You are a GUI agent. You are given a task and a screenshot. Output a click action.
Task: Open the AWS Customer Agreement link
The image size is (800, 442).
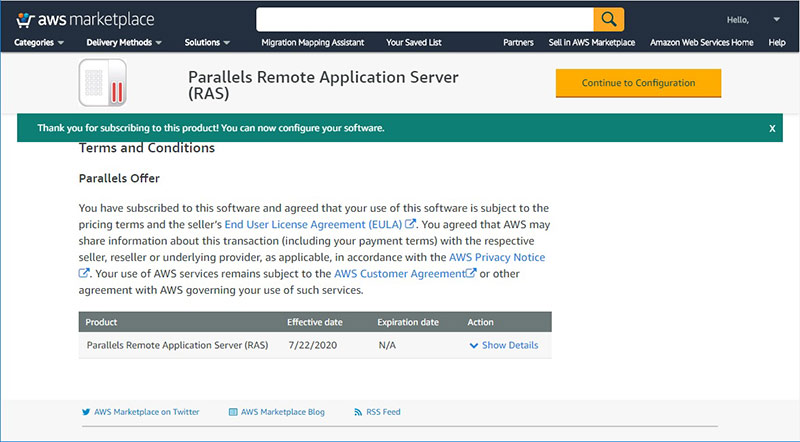click(399, 273)
